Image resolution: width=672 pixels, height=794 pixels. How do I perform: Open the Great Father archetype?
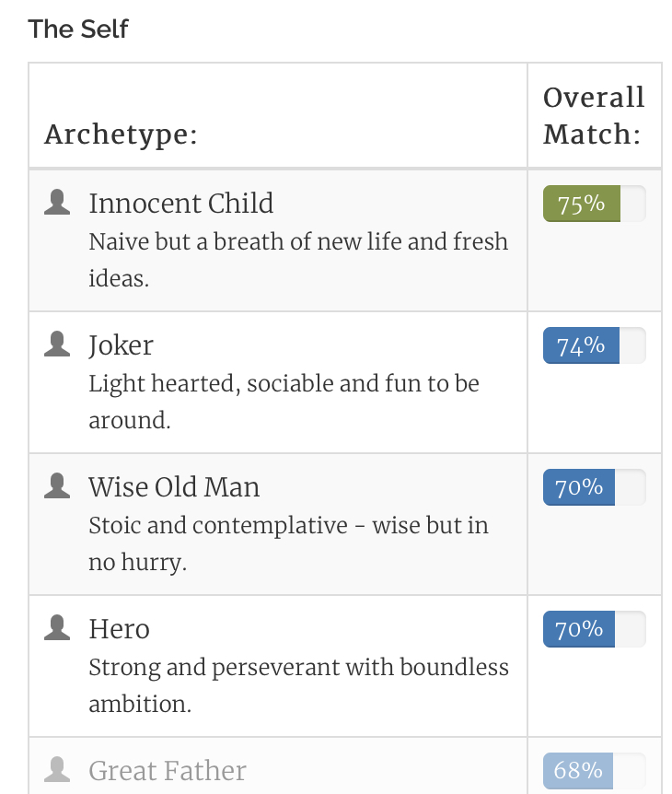[168, 770]
